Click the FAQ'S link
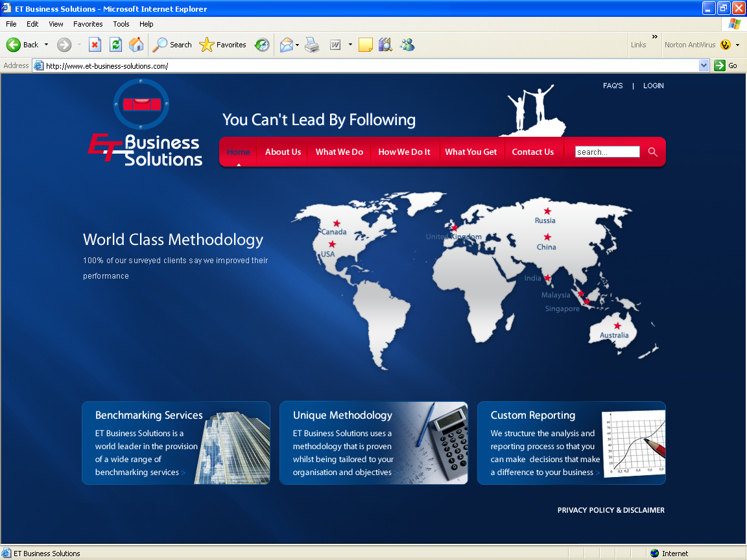Image resolution: width=747 pixels, height=560 pixels. coord(613,86)
